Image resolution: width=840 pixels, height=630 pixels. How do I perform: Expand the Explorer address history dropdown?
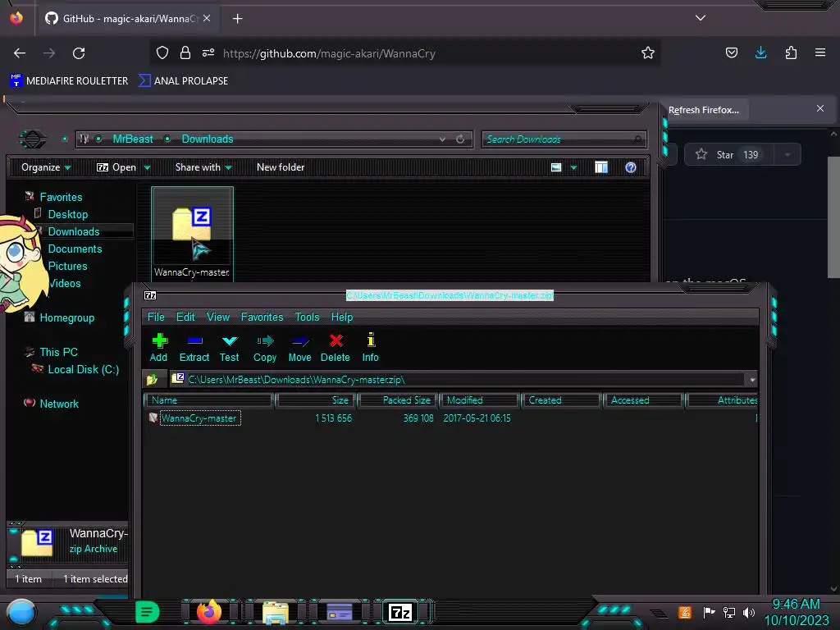(442, 139)
